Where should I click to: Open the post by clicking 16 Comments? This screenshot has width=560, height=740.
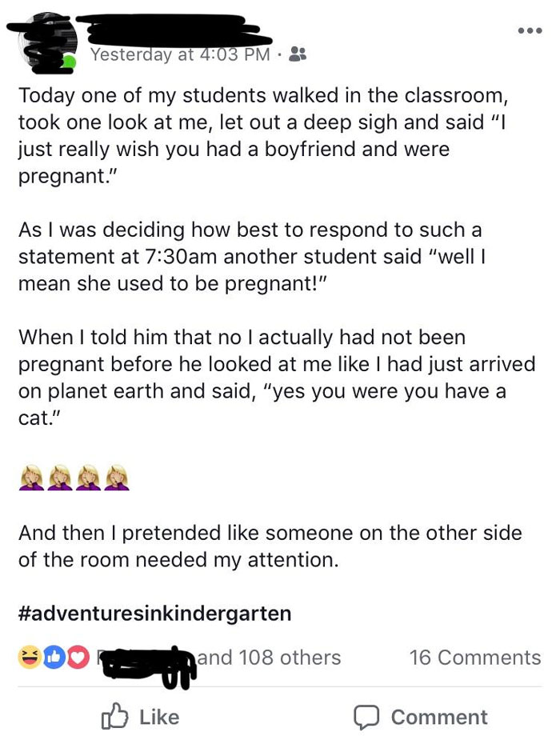tap(475, 658)
